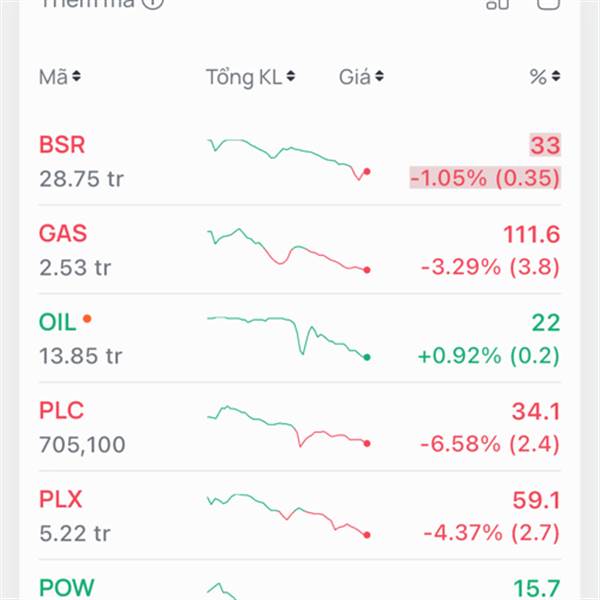This screenshot has width=600, height=600.
Task: Click OIL change value +0.92% (0.2)
Action: coord(489,354)
